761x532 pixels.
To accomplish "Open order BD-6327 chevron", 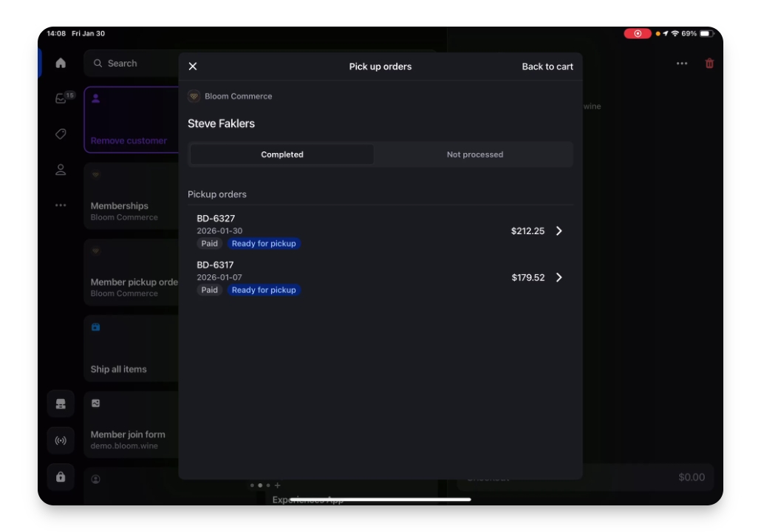I will click(x=559, y=231).
